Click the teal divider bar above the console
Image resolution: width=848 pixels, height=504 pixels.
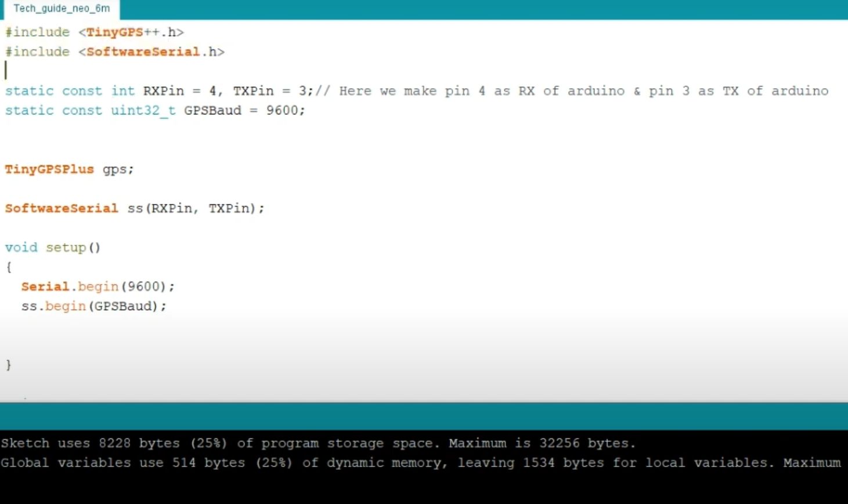(x=406, y=414)
